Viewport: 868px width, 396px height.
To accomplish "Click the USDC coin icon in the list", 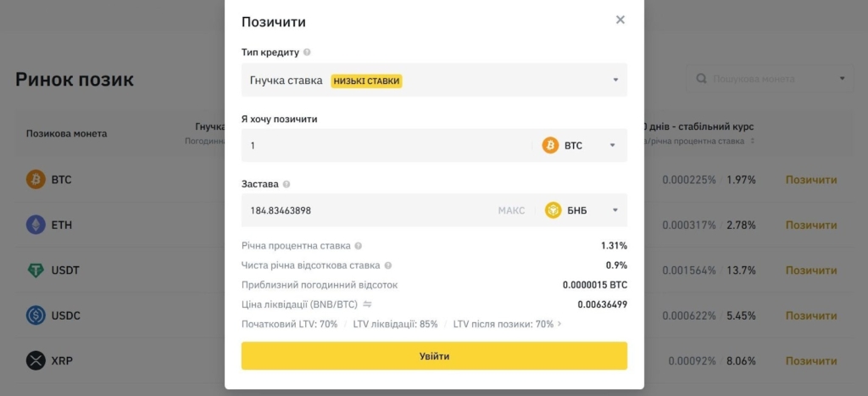I will 36,315.
